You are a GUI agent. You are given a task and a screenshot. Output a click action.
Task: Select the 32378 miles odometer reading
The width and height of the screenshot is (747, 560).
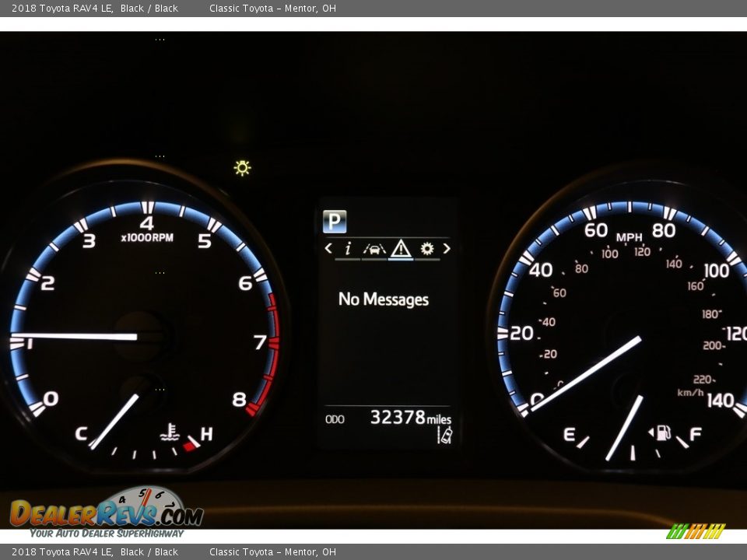point(411,418)
